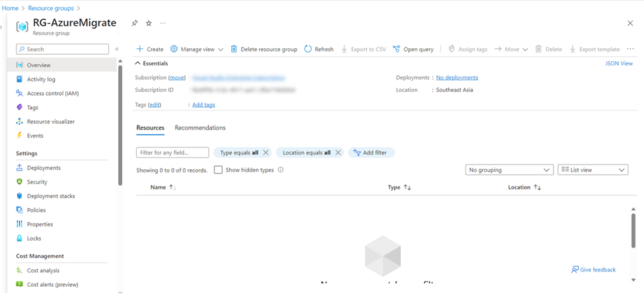Click the Add filter button

click(371, 153)
